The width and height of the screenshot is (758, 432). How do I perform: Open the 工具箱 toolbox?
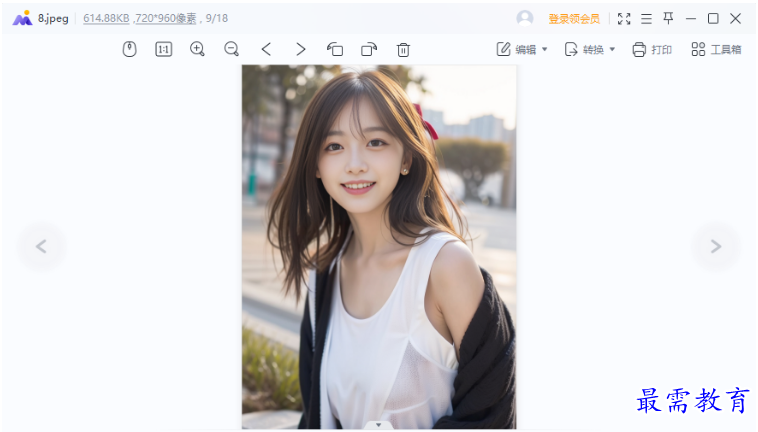coord(716,49)
